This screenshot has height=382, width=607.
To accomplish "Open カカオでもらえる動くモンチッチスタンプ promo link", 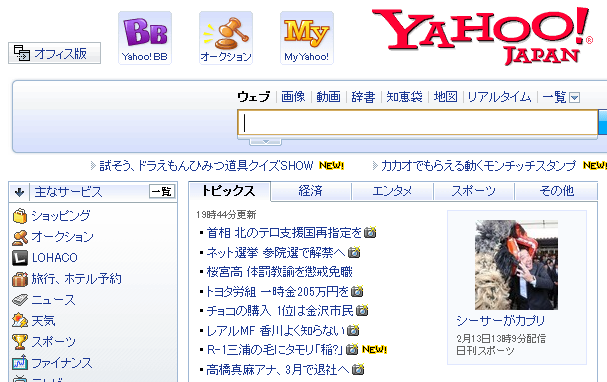I will tap(478, 166).
